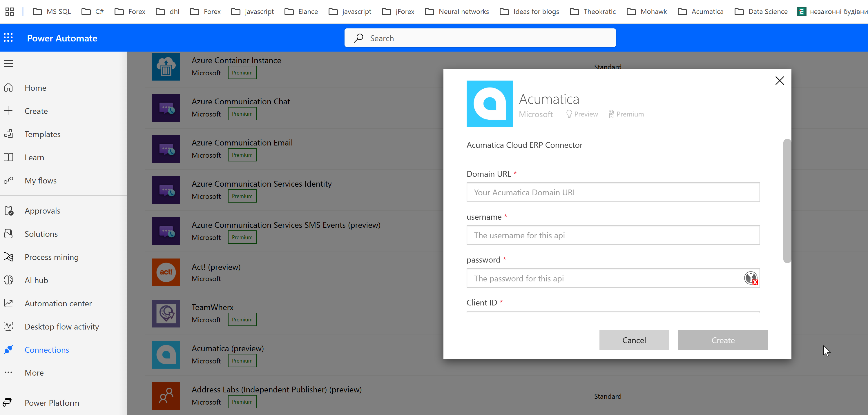Viewport: 868px width, 415px height.
Task: Click into the Domain URL field
Action: (613, 192)
